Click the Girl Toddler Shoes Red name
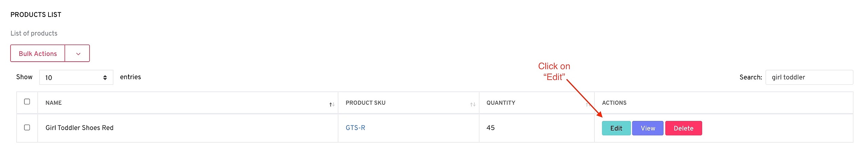The image size is (868, 145). click(x=79, y=128)
